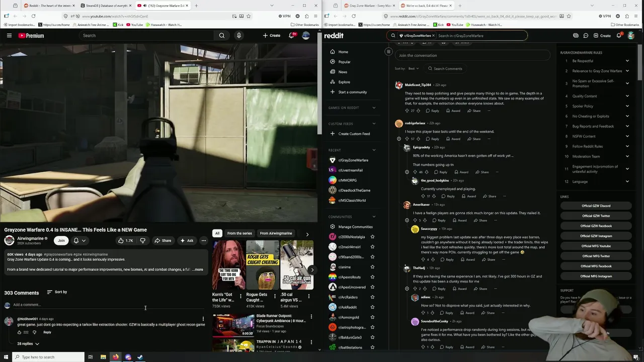
Task: Open Reddit user avatar menu
Action: pyautogui.click(x=631, y=36)
